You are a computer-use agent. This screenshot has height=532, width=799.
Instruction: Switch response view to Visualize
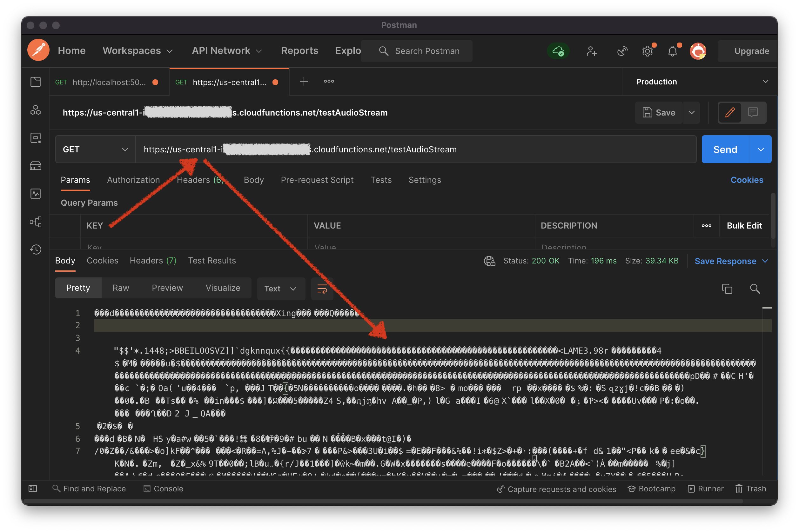223,288
